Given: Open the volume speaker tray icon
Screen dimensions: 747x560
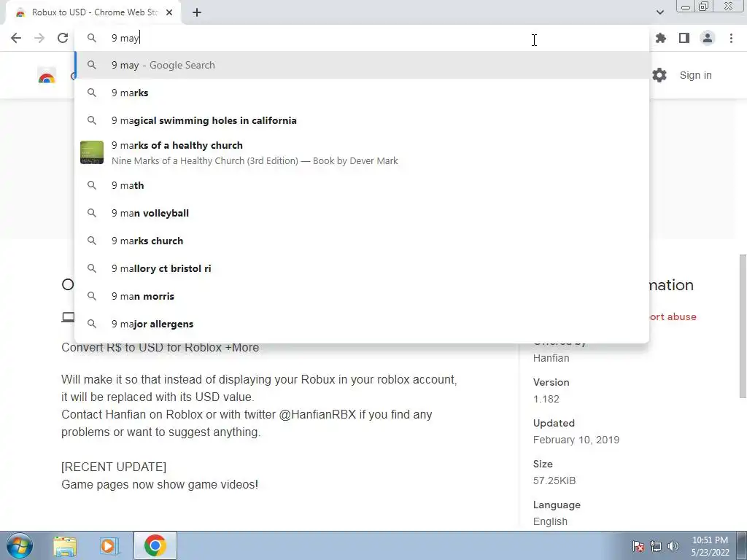Looking at the screenshot, I should (673, 546).
